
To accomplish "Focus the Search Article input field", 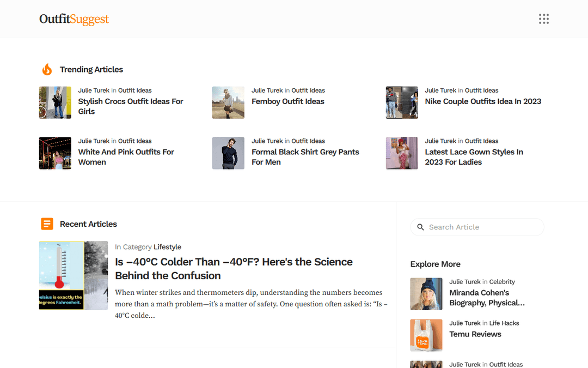I will 477,227.
